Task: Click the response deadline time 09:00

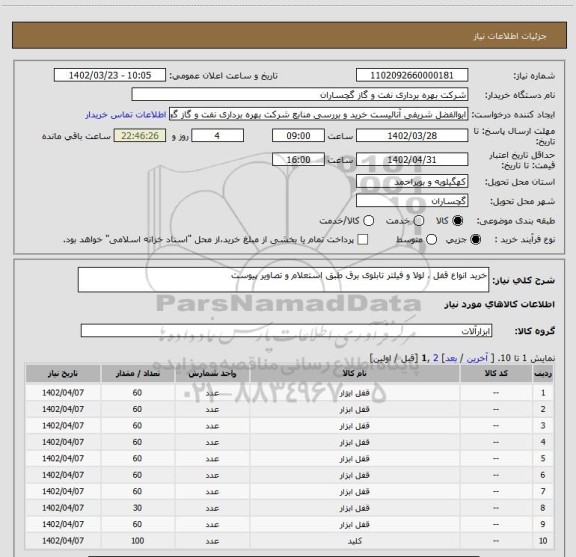Action: 298,136
